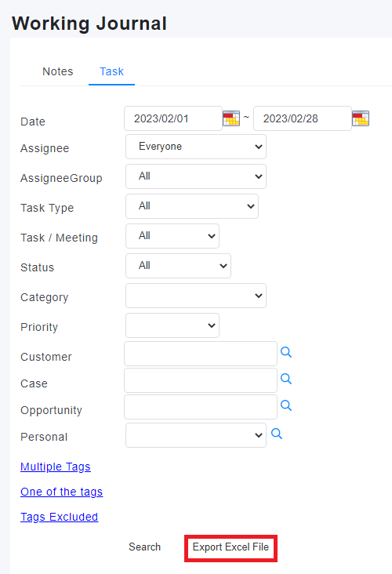The width and height of the screenshot is (392, 574).
Task: Expand the Priority dropdown
Action: [x=172, y=325]
